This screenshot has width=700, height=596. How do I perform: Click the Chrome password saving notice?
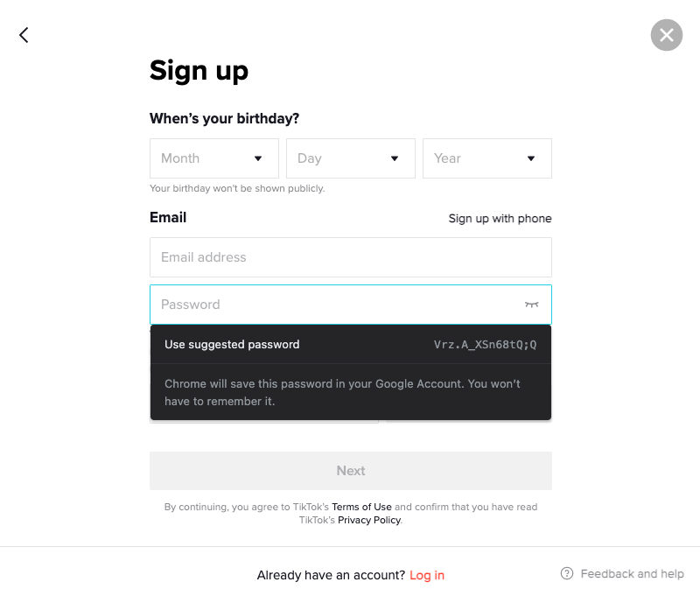pyautogui.click(x=342, y=393)
